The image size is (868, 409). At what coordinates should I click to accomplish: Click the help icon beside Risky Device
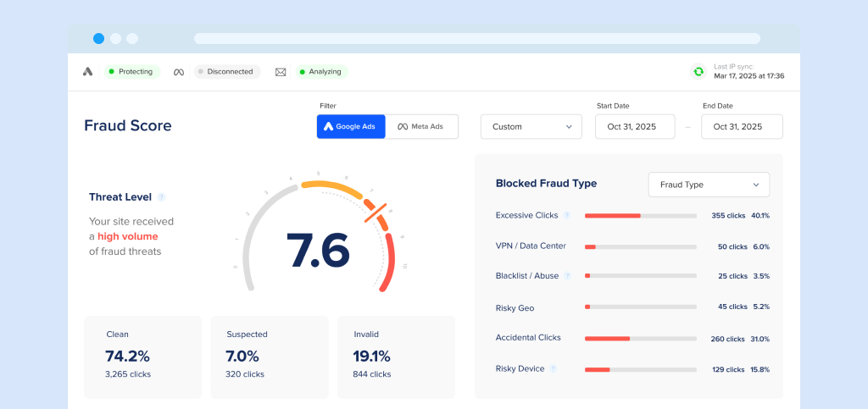(x=553, y=368)
